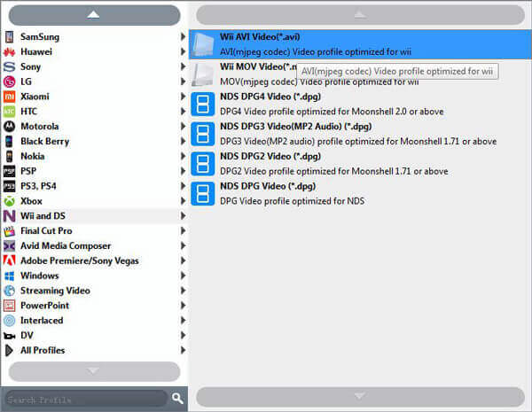Click the HTC green logo icon
The height and width of the screenshot is (412, 532).
pyautogui.click(x=9, y=112)
